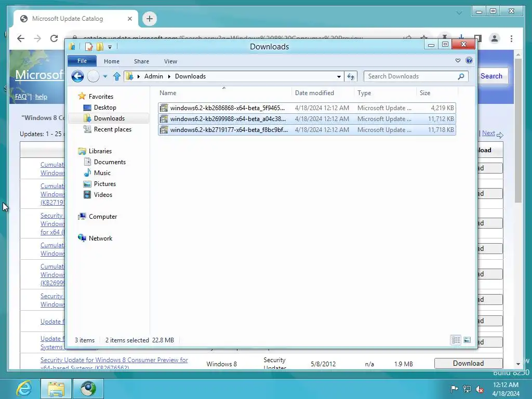Open the Pictures library
This screenshot has height=399, width=532.
point(105,183)
